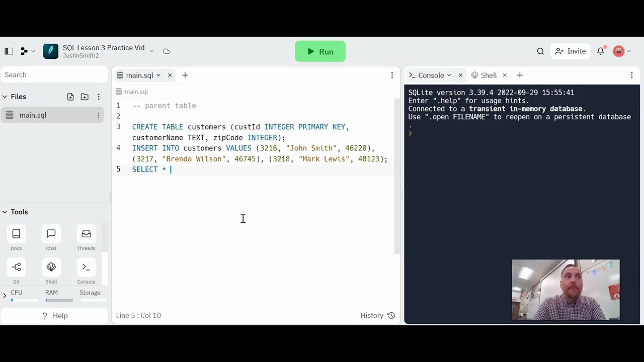This screenshot has width=644, height=362.
Task: Create a new folder
Action: [85, 97]
